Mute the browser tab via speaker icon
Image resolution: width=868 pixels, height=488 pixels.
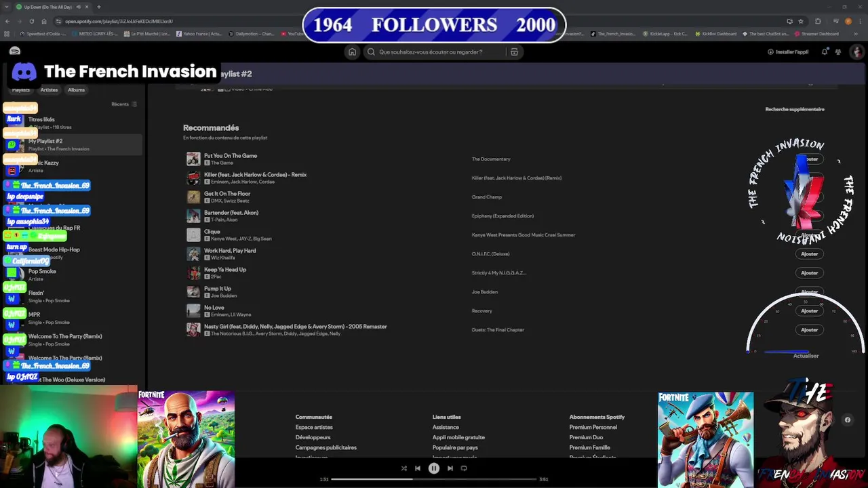pos(77,7)
